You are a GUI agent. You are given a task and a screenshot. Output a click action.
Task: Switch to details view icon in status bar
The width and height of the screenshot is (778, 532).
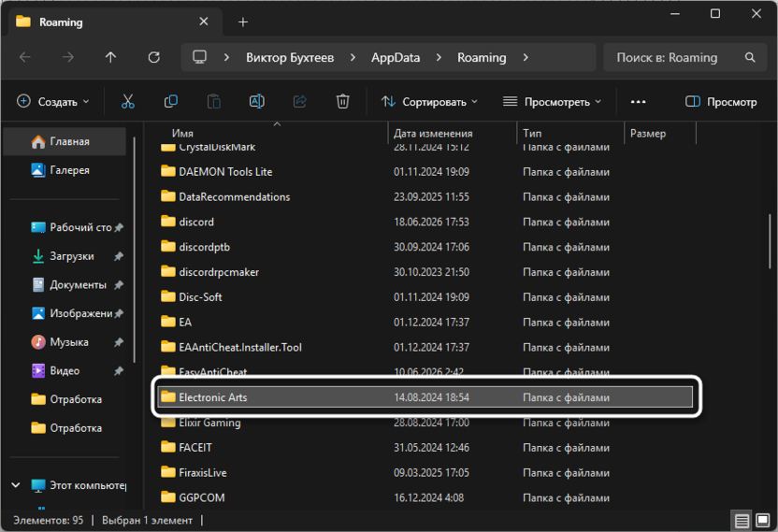[742, 521]
